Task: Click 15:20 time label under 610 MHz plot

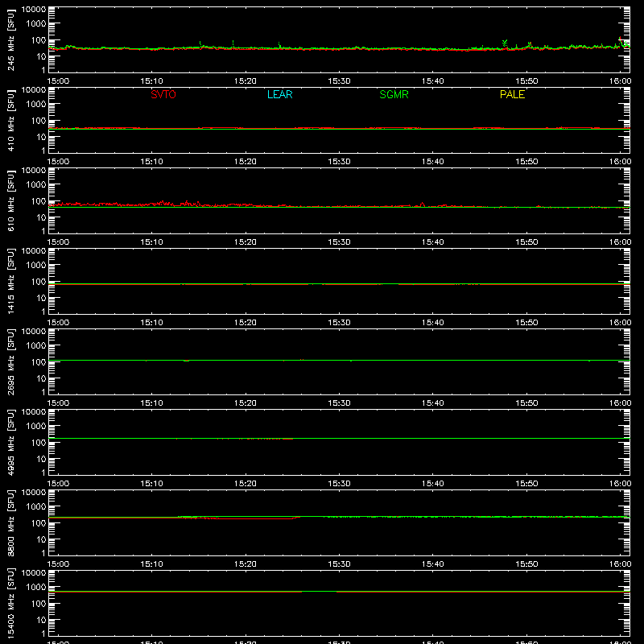Action: [x=246, y=242]
